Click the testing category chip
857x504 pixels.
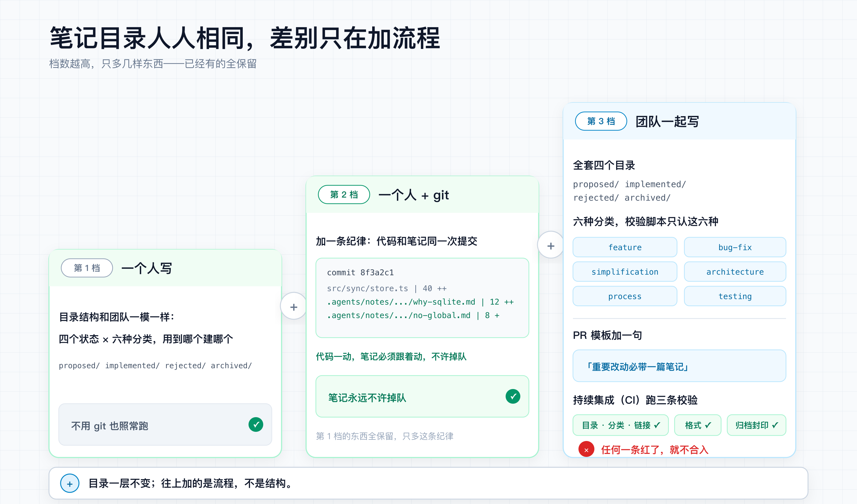[x=735, y=296]
